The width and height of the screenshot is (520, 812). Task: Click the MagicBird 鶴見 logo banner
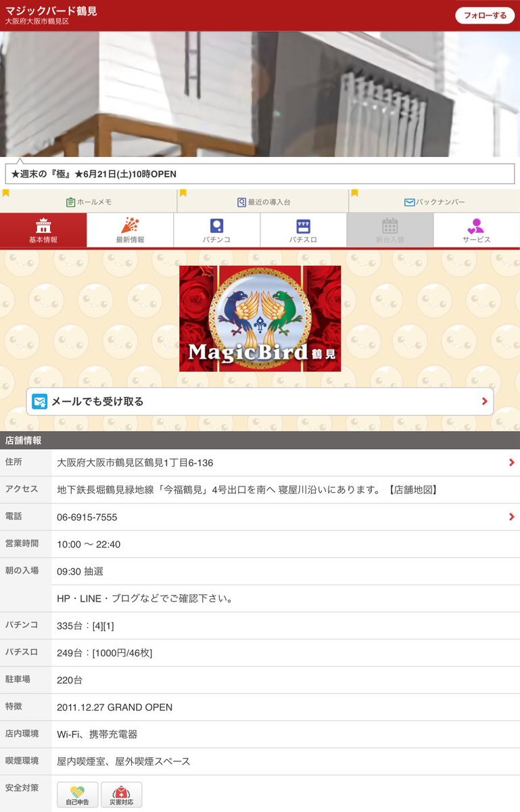[x=260, y=318]
